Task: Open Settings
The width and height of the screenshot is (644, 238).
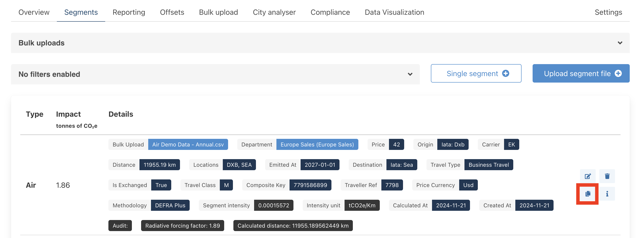Action: click(x=608, y=12)
